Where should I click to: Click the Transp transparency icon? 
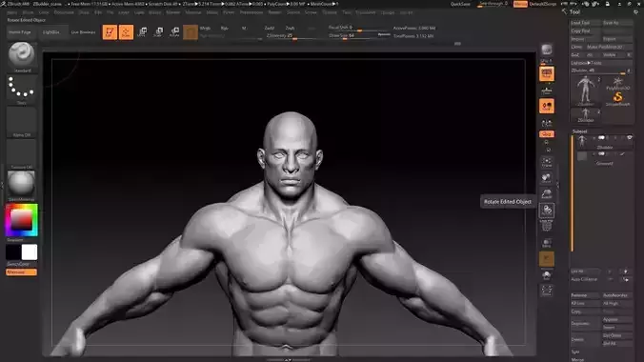click(547, 243)
